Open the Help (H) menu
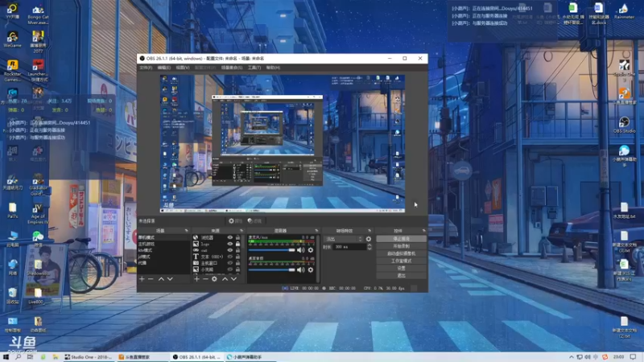The image size is (644, 362). coord(273,68)
